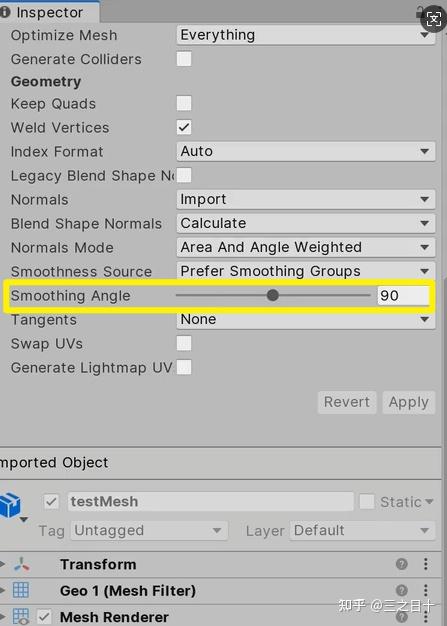Click the Mesh Renderer component icon
This screenshot has width=447, height=626.
21,616
